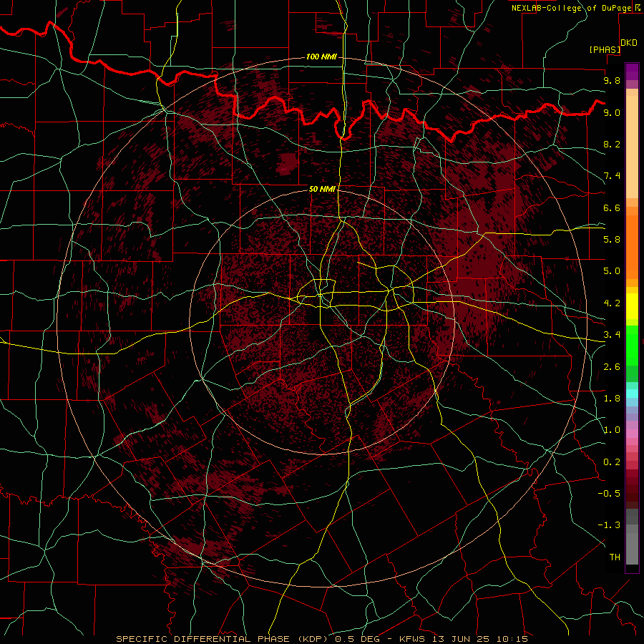
Task: Click "0.5 DEG" elevation text in the caption
Action: pos(356,639)
